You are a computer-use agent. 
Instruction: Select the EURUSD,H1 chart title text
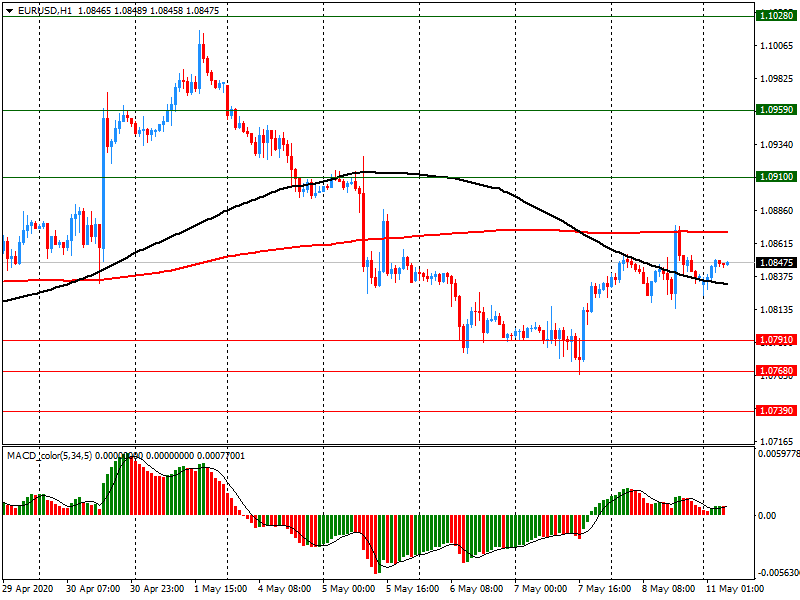pos(45,11)
